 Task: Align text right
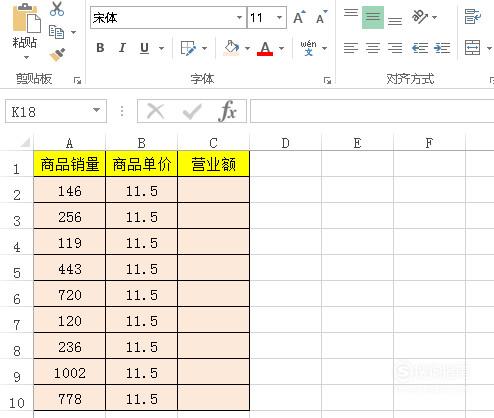(x=395, y=48)
